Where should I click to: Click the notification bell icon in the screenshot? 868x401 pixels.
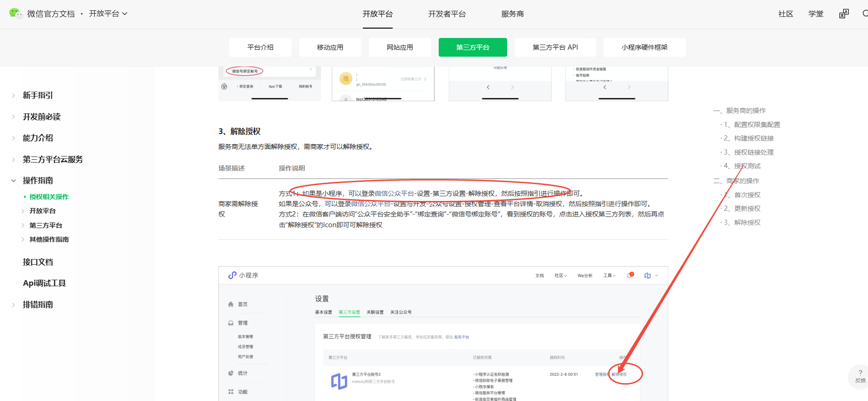click(x=630, y=275)
